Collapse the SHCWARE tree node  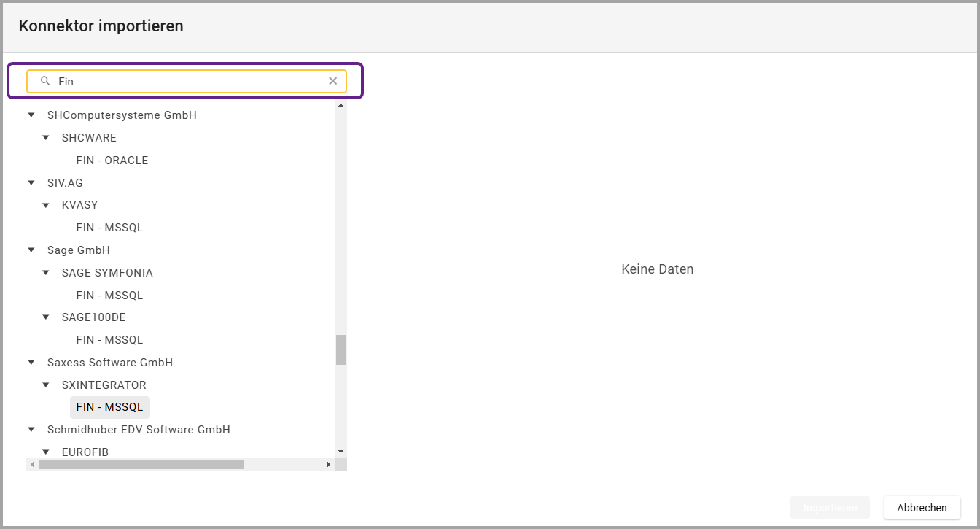46,138
